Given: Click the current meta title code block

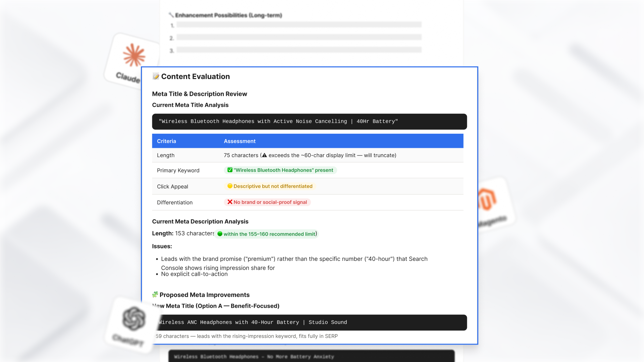Looking at the screenshot, I should tap(309, 121).
